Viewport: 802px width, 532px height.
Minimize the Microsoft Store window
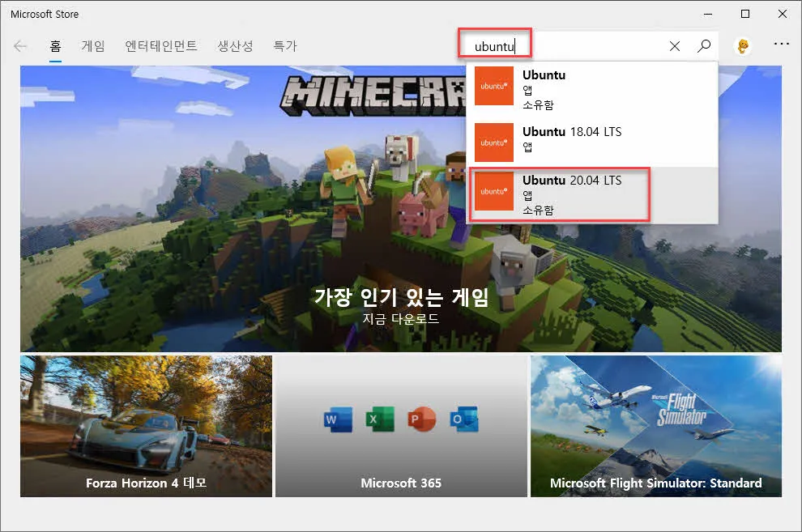click(708, 14)
